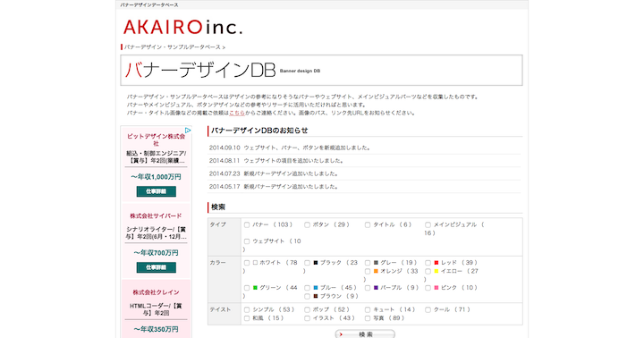Click 仕事詳細 button under 年収700万円
The image size is (644, 338).
(x=156, y=267)
